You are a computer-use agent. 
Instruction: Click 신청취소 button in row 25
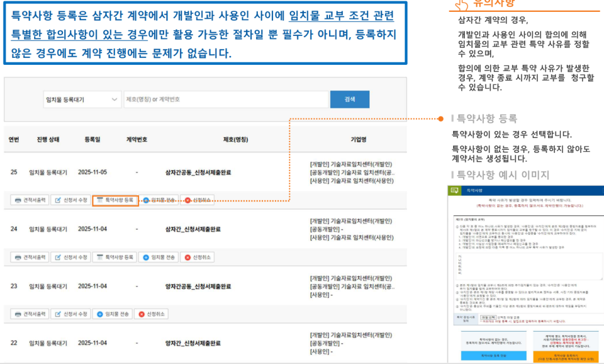[x=197, y=201]
